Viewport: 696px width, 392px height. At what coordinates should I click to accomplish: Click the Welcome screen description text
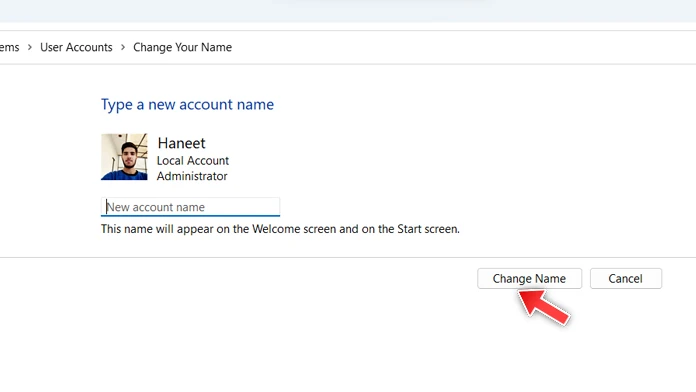click(280, 229)
